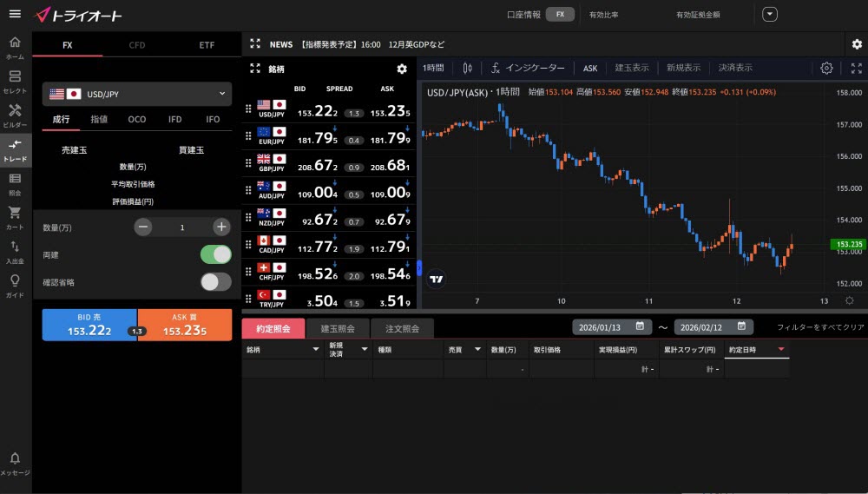This screenshot has width=868, height=494.
Task: Open the USD/JPY currency pair dropdown
Action: click(137, 94)
